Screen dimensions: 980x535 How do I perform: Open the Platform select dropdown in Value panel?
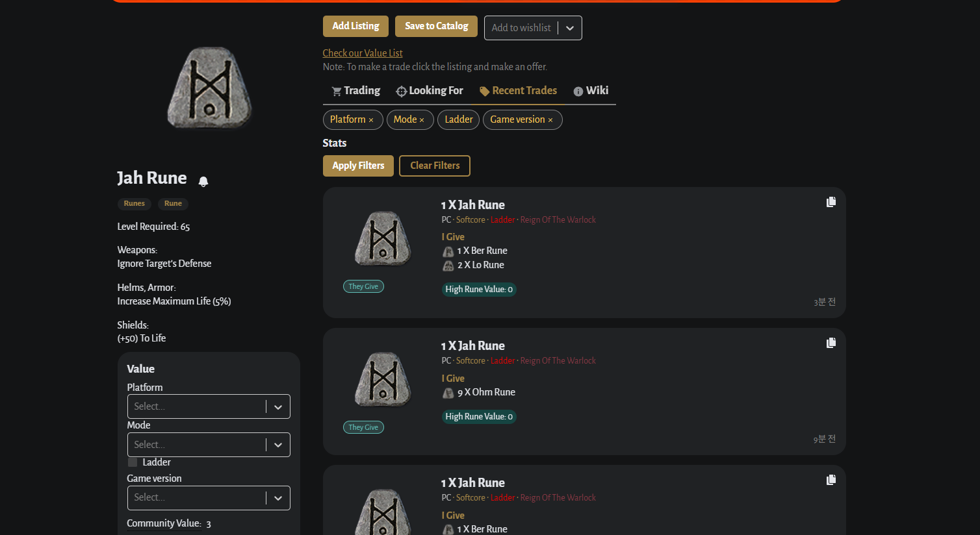[209, 406]
